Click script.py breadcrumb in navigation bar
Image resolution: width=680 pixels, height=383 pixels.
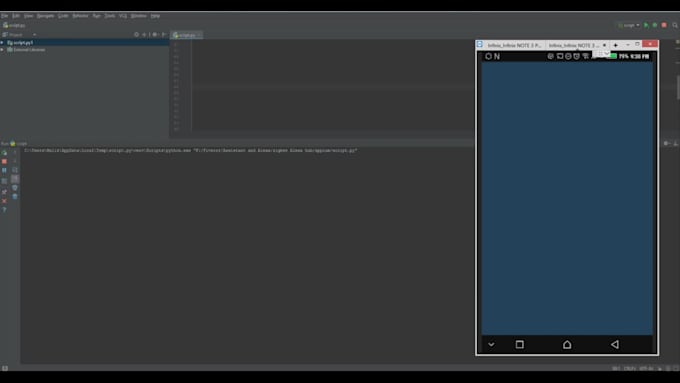(x=14, y=26)
